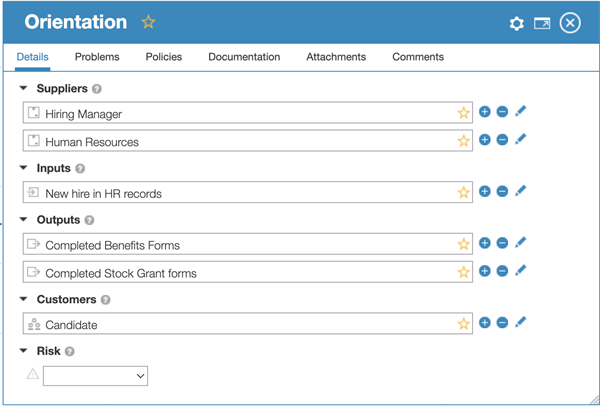
Task: Favorite the Orientation title star
Action: click(x=148, y=22)
